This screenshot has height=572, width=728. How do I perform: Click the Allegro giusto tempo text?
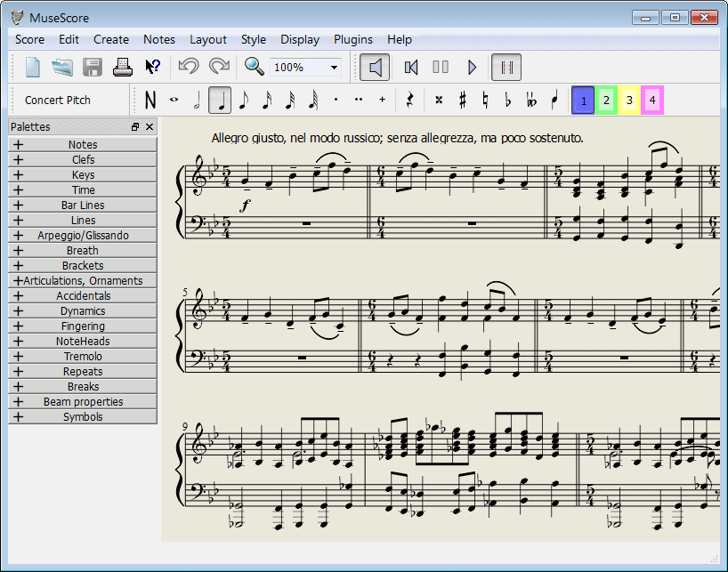(x=397, y=138)
